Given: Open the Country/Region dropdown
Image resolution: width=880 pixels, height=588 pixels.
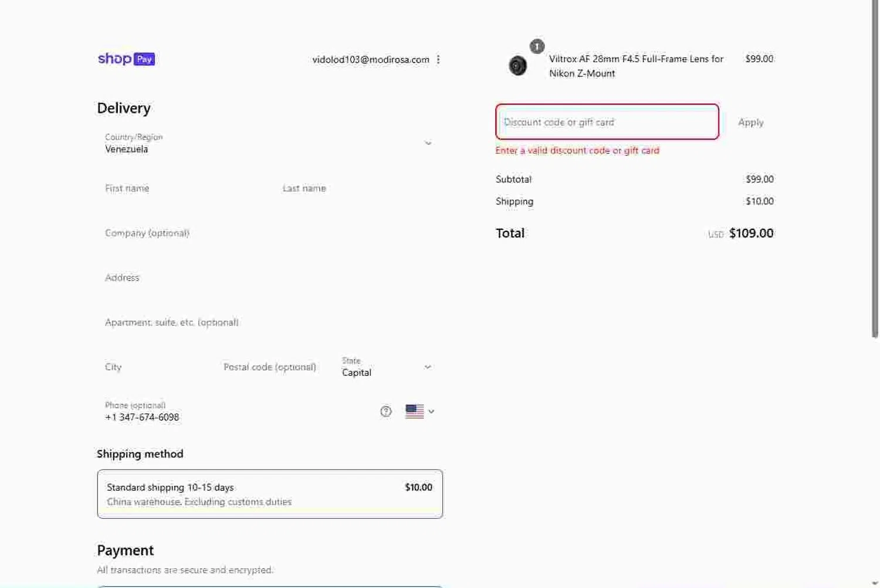Looking at the screenshot, I should pos(269,143).
